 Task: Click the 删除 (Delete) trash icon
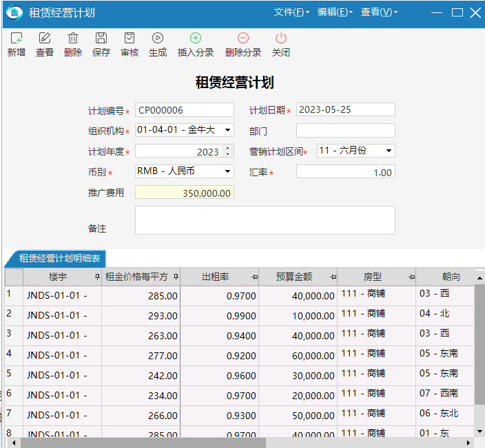coord(73,39)
